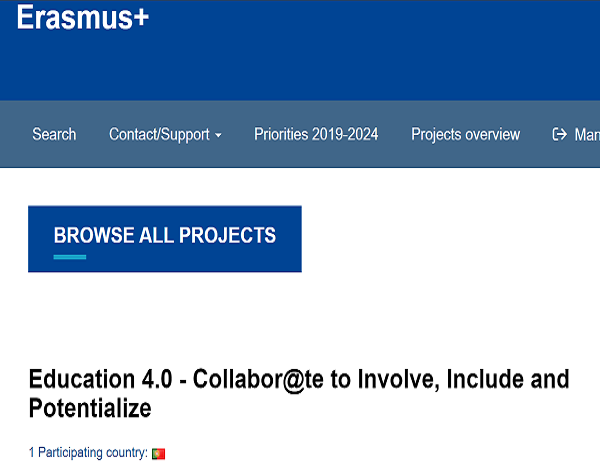The image size is (600, 470).
Task: Open the Search page from navbar
Action: tap(54, 134)
